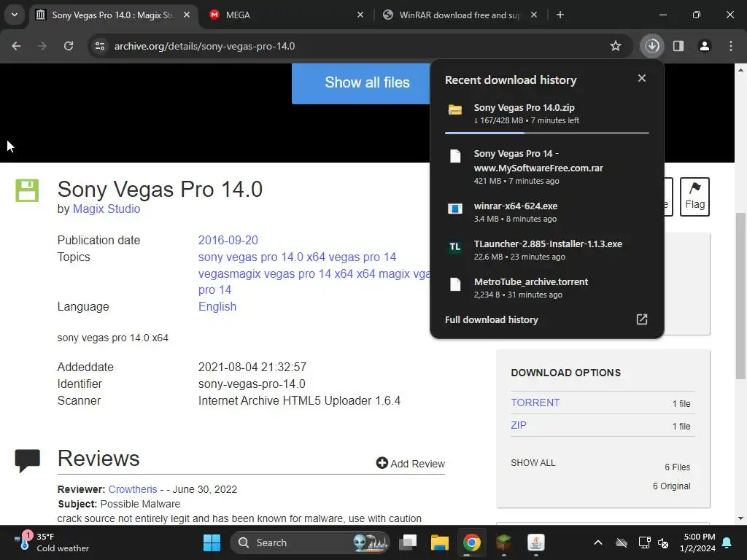747x560 pixels.
Task: Close the MEGA tab
Action: pos(360,15)
